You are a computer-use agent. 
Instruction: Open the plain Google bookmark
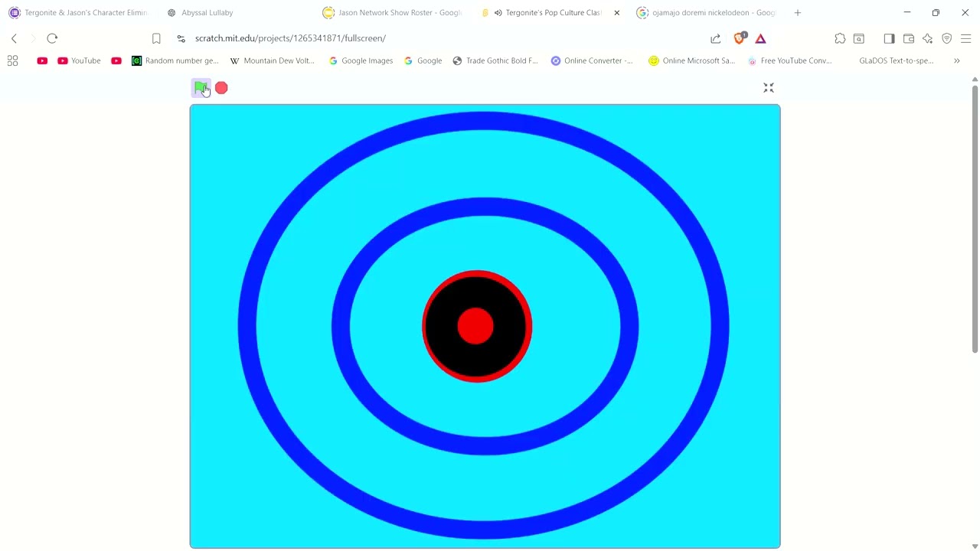point(423,60)
